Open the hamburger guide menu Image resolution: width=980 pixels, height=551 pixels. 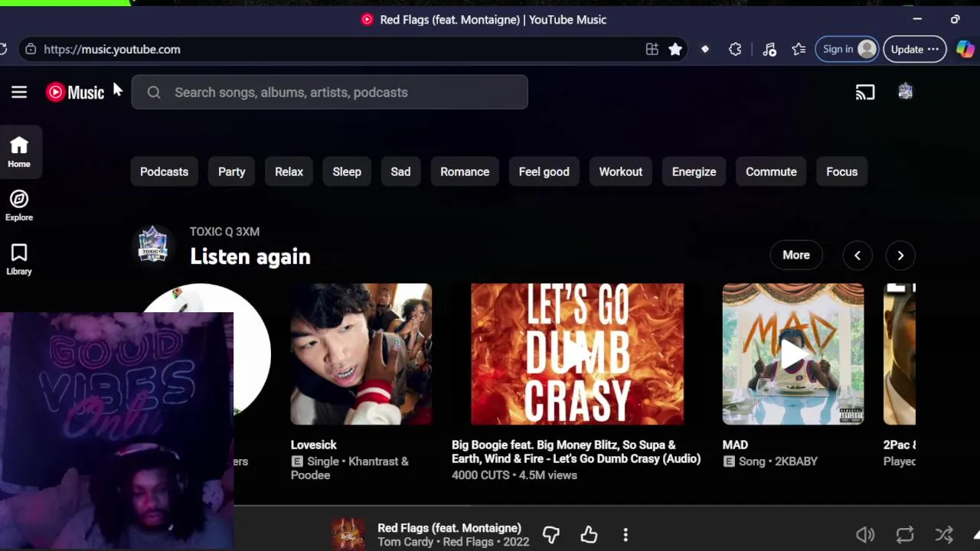19,93
